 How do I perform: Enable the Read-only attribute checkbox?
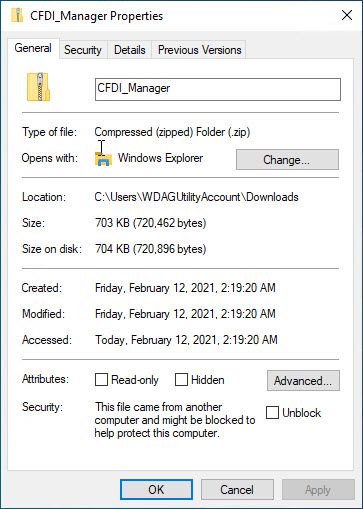pos(101,379)
